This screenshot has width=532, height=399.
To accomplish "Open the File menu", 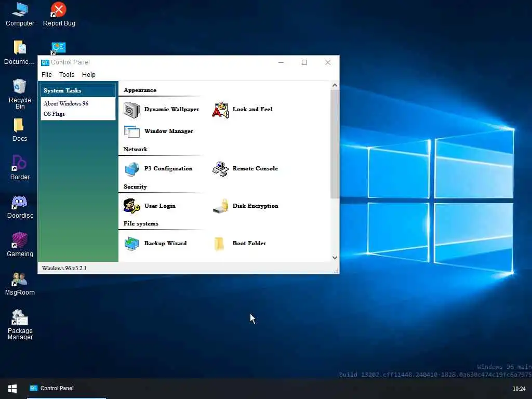I will (46, 75).
